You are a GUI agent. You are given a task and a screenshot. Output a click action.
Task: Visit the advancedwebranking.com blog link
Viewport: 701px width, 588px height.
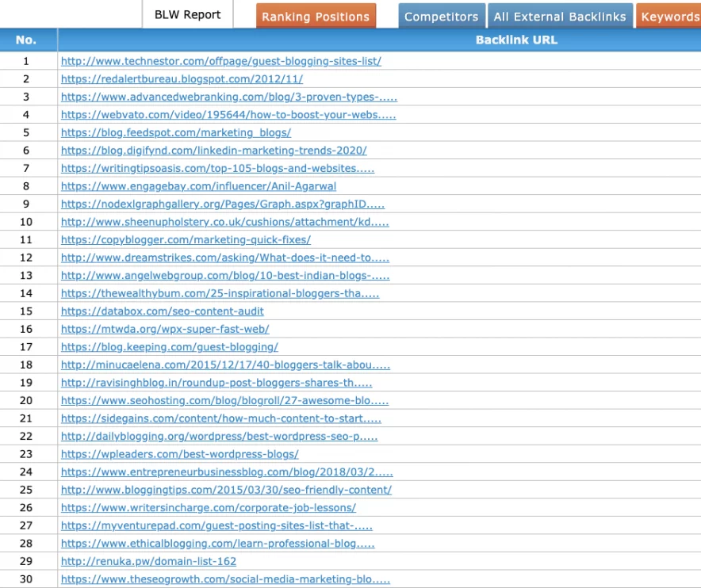(229, 97)
